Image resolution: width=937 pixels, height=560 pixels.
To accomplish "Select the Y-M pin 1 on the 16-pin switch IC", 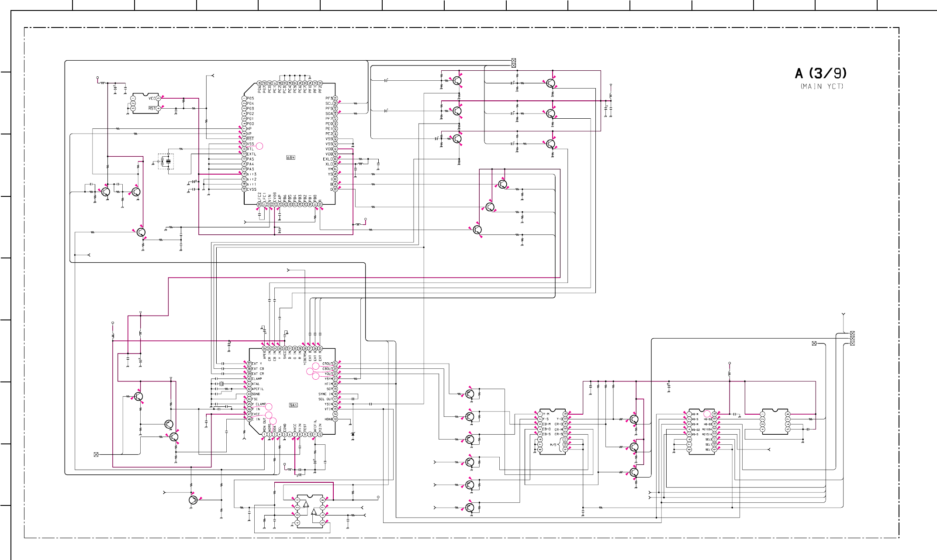I will point(540,414).
